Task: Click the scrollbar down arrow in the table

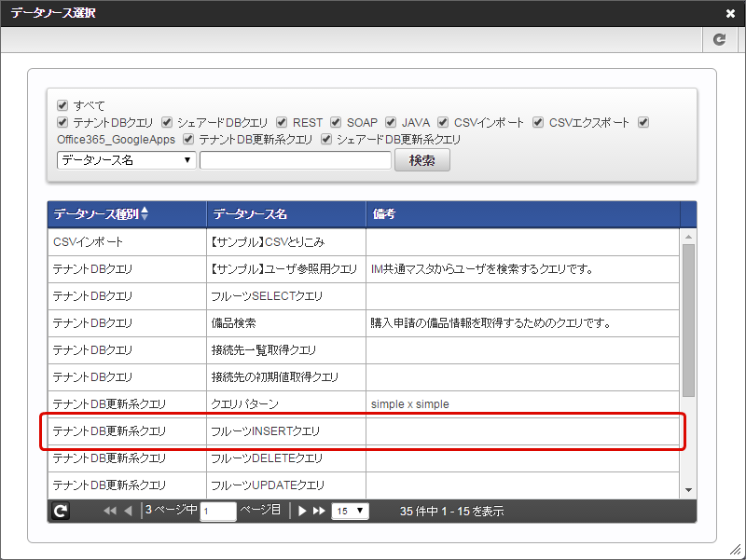Action: tap(688, 490)
